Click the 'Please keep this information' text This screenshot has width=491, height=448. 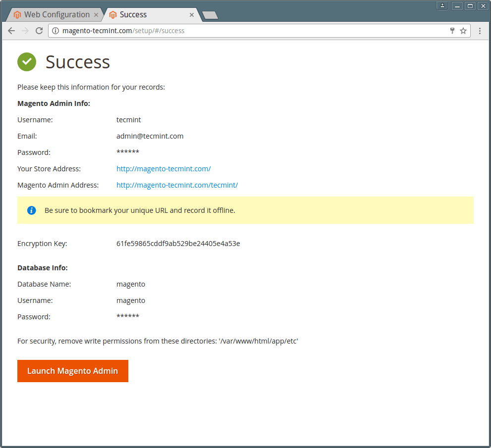click(91, 87)
